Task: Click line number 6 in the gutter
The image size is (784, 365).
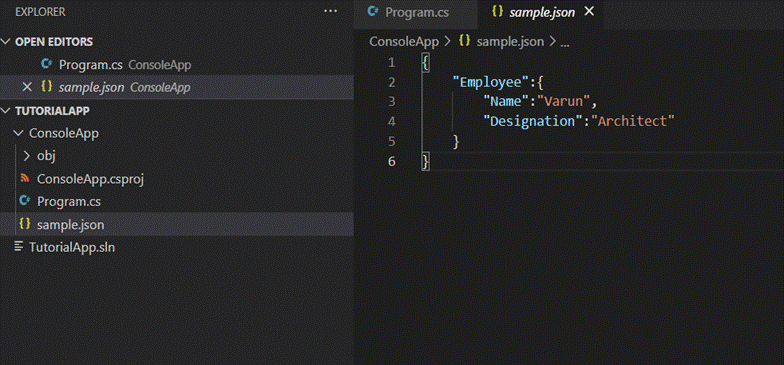Action: (x=391, y=161)
